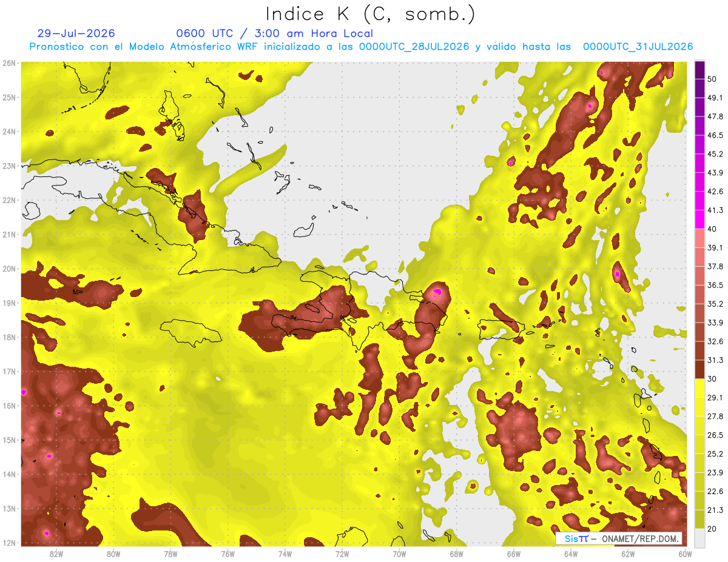Pick the magenta swatch just above 40
The image size is (728, 562).
[x=699, y=219]
